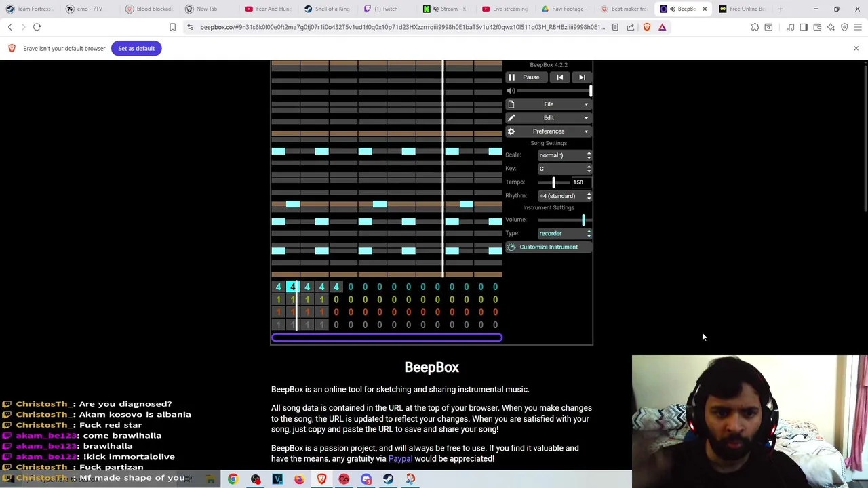Open Discord from the taskbar
The height and width of the screenshot is (488, 868).
(x=366, y=479)
